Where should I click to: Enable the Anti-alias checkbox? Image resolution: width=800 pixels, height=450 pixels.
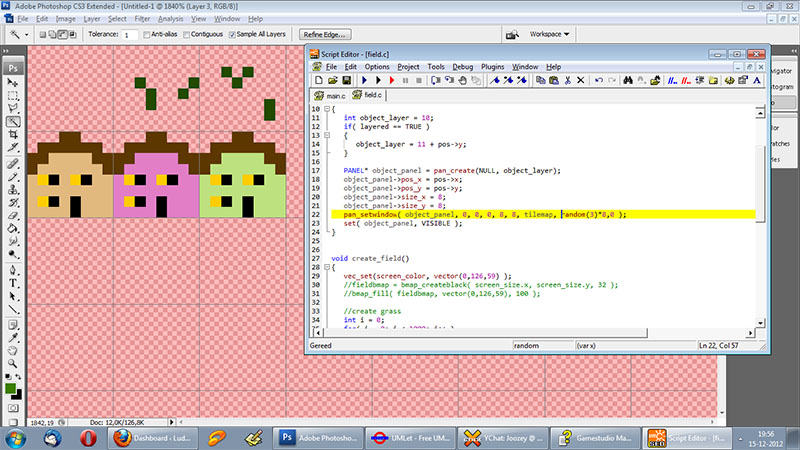point(147,35)
